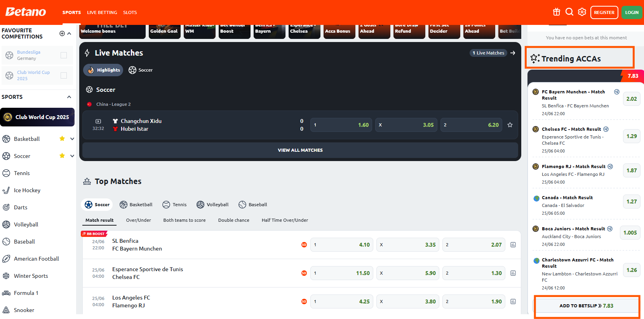Favourite the Changchun Xidu match star
Viewport: 644px width, 319px height.
(x=510, y=125)
